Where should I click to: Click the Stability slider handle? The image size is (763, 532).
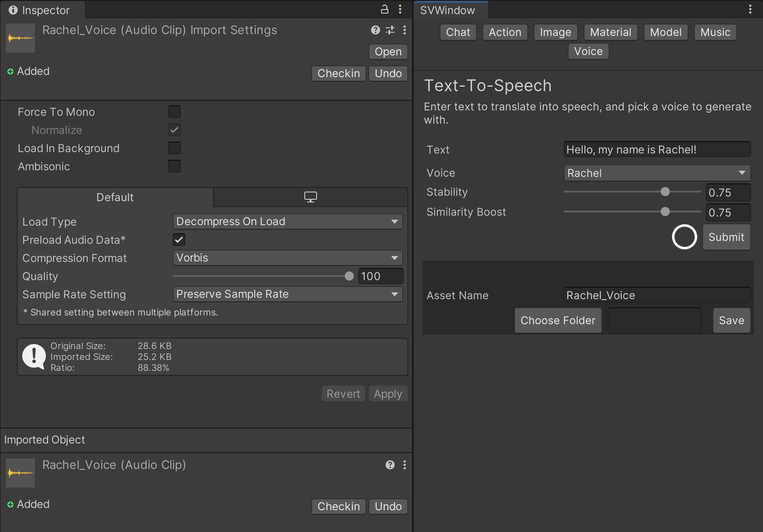coord(665,192)
